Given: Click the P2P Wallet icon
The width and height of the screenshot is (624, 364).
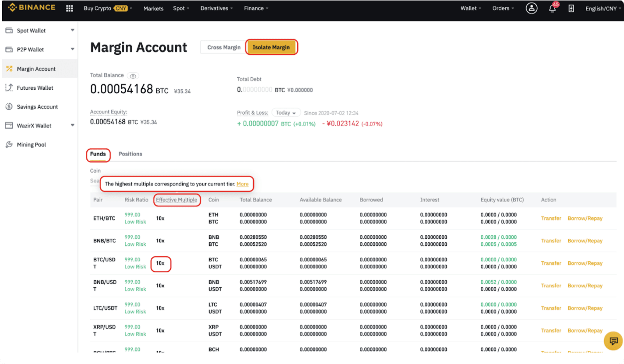Looking at the screenshot, I should pos(9,49).
